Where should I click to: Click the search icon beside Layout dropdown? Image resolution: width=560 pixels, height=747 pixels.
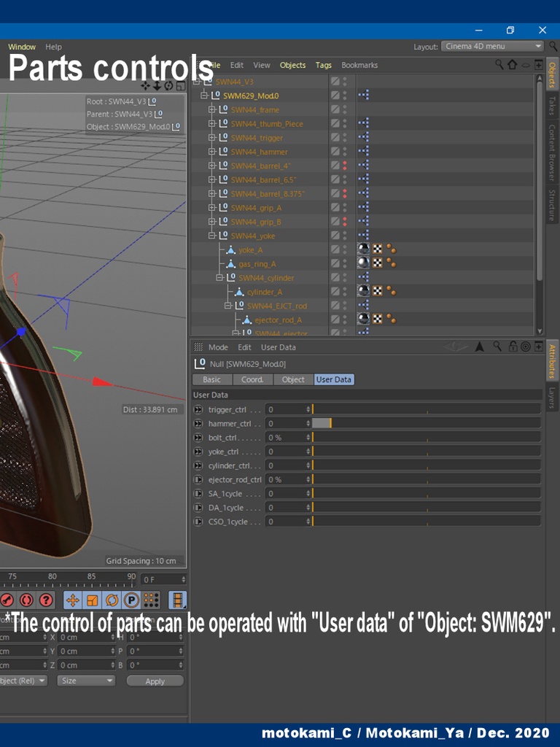click(x=553, y=46)
